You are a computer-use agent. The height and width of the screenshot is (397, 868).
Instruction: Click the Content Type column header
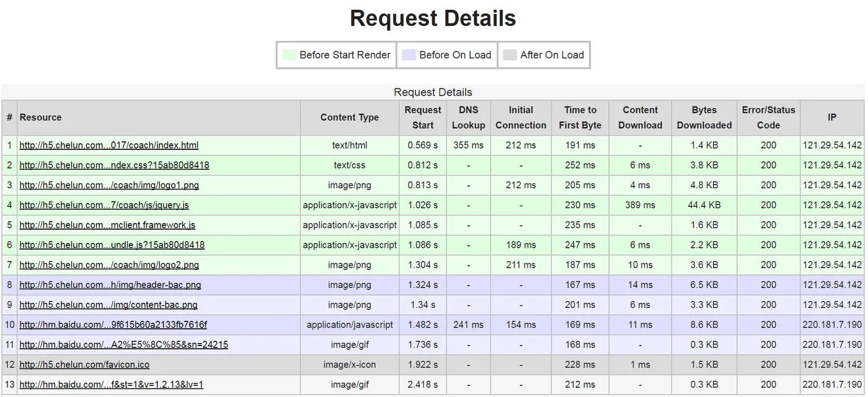(x=350, y=118)
